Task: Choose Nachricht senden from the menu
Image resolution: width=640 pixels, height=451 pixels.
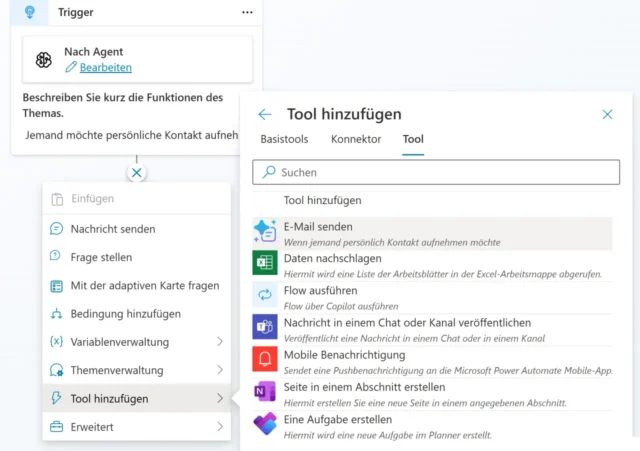Action: (112, 229)
